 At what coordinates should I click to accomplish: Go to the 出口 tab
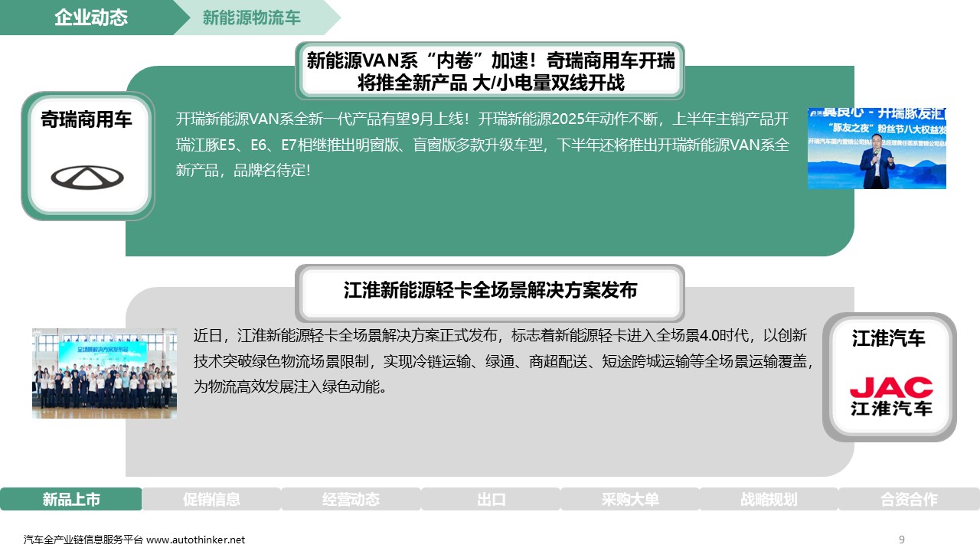(491, 500)
